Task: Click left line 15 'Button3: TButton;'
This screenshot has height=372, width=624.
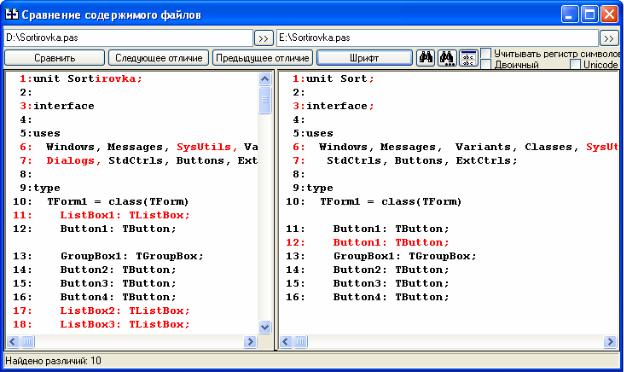Action: tap(118, 283)
